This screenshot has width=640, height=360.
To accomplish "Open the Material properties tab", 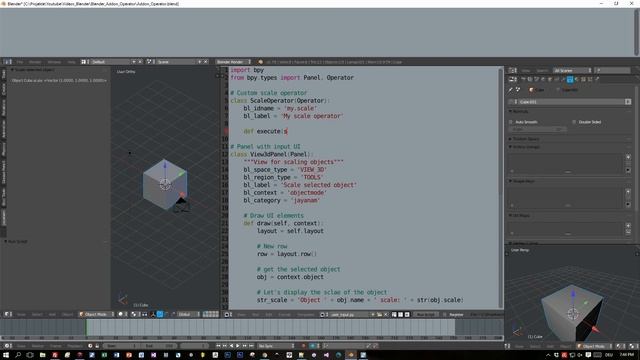I will point(577,79).
